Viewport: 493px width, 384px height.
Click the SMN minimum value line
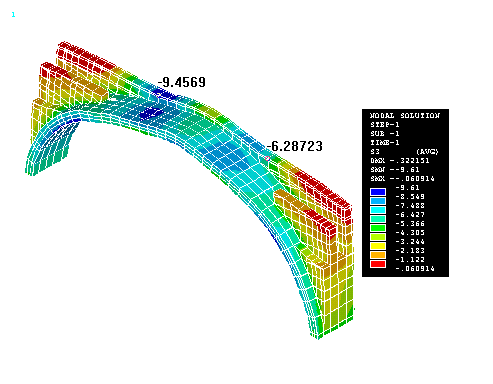point(395,169)
